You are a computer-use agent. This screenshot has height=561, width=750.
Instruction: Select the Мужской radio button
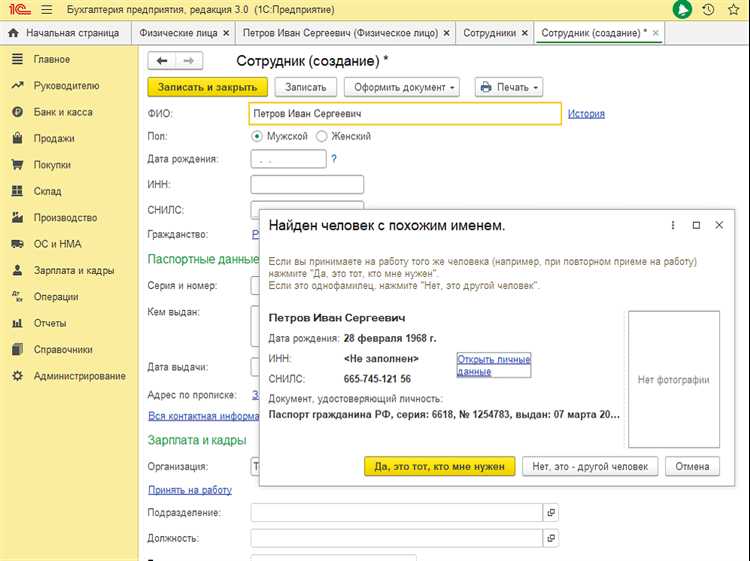(257, 136)
